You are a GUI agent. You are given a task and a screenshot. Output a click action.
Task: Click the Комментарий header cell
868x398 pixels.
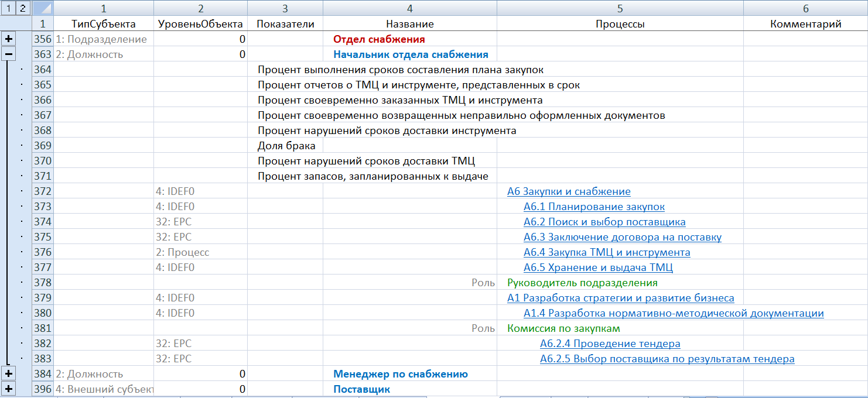tap(805, 24)
